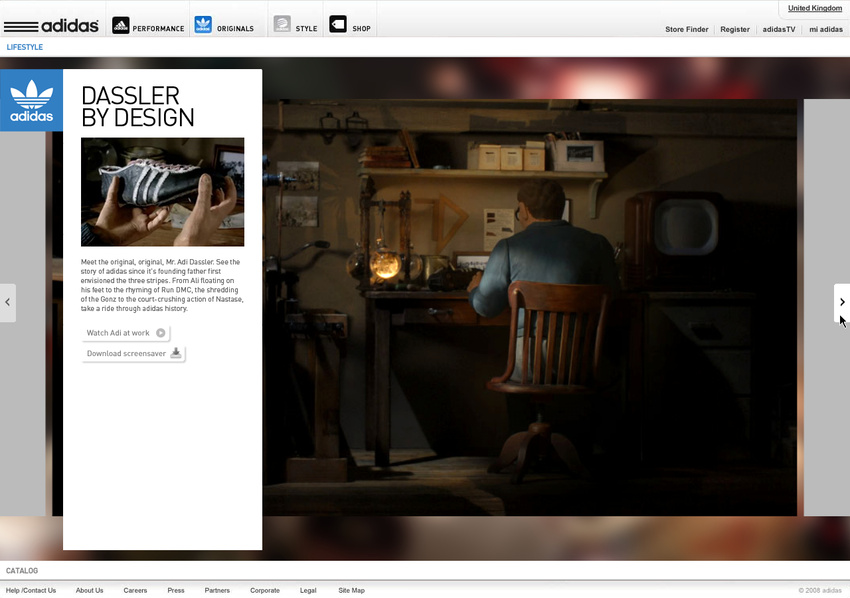Go to previous slide with left chevron

pyautogui.click(x=8, y=303)
